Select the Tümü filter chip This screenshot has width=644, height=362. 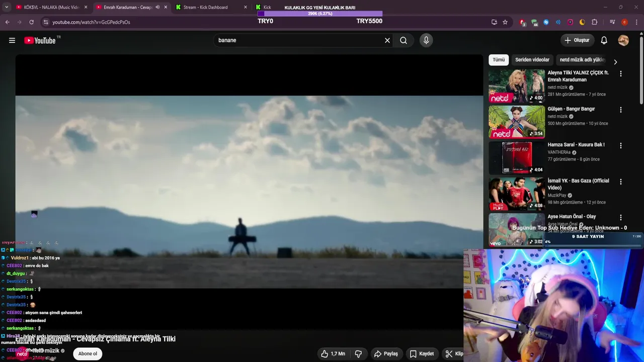(x=499, y=60)
